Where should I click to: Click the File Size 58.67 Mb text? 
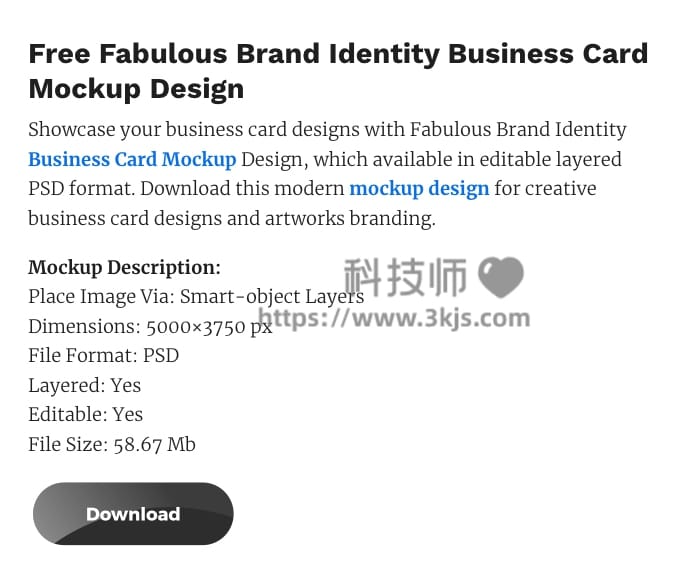point(112,445)
